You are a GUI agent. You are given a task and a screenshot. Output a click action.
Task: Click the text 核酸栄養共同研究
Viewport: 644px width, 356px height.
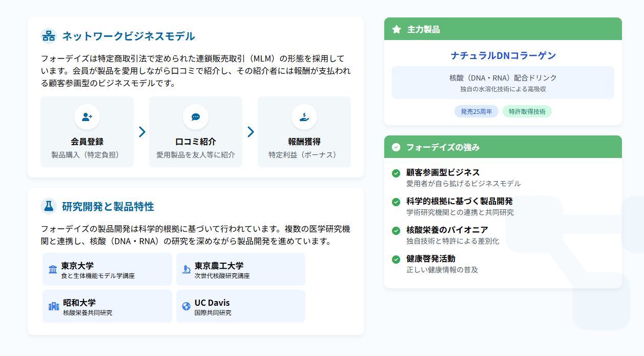pyautogui.click(x=88, y=313)
